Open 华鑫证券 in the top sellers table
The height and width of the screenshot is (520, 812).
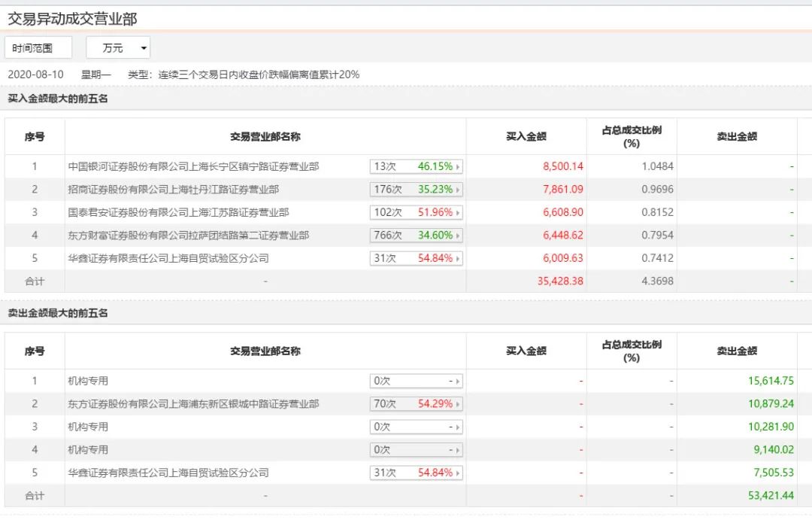click(168, 473)
